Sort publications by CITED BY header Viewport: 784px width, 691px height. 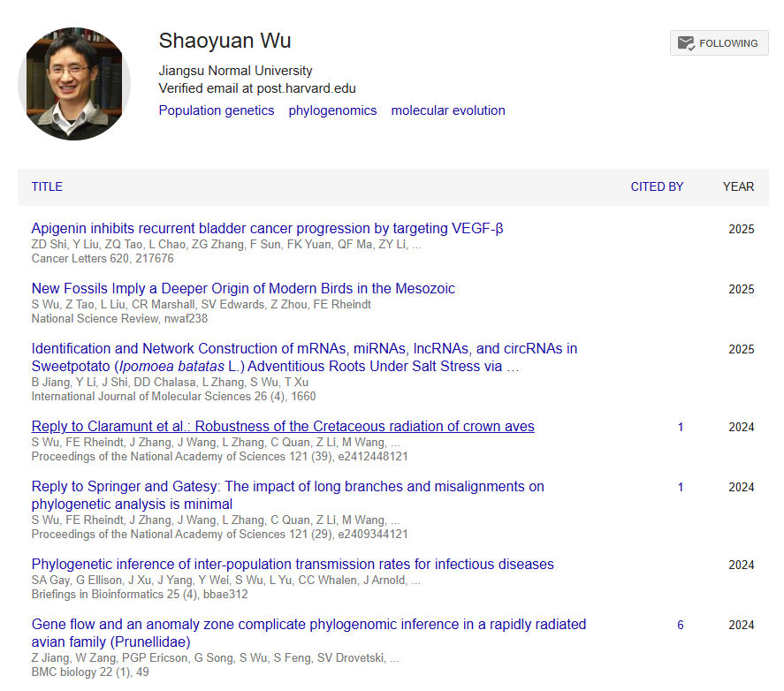click(657, 186)
